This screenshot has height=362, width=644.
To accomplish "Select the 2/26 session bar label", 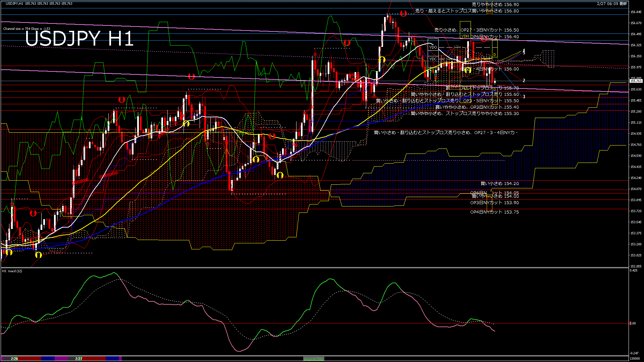I will click(14, 359).
